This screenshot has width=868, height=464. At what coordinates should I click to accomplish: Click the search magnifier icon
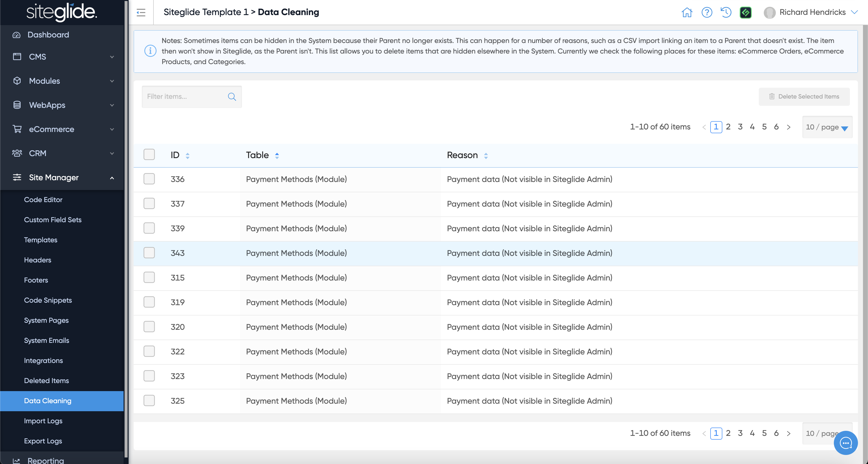tap(232, 97)
